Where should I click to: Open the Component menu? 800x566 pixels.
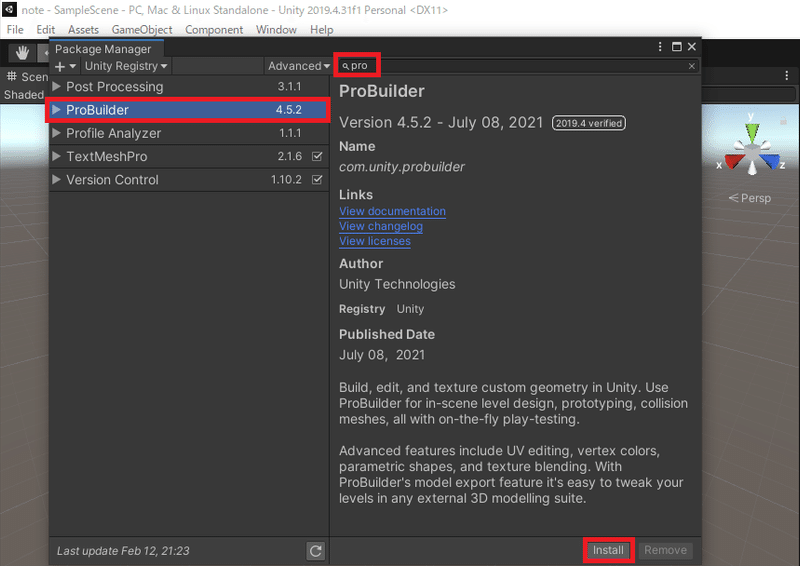pos(214,30)
